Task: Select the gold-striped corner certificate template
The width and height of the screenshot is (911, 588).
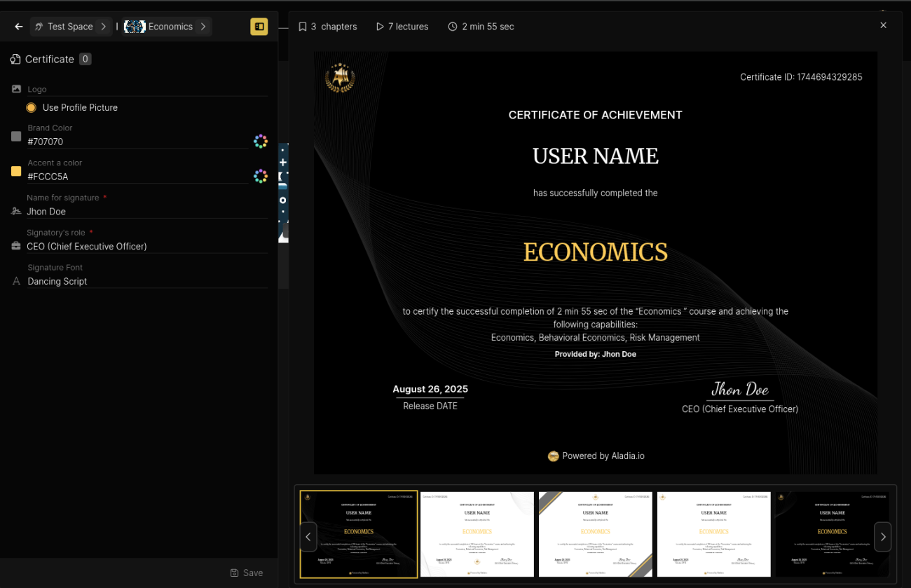Action: (x=596, y=534)
